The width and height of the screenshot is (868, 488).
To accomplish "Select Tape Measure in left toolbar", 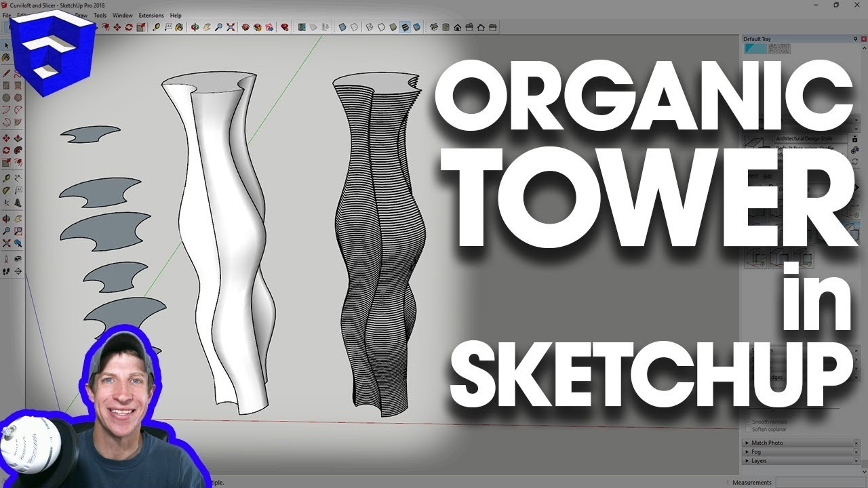I will click(x=6, y=178).
